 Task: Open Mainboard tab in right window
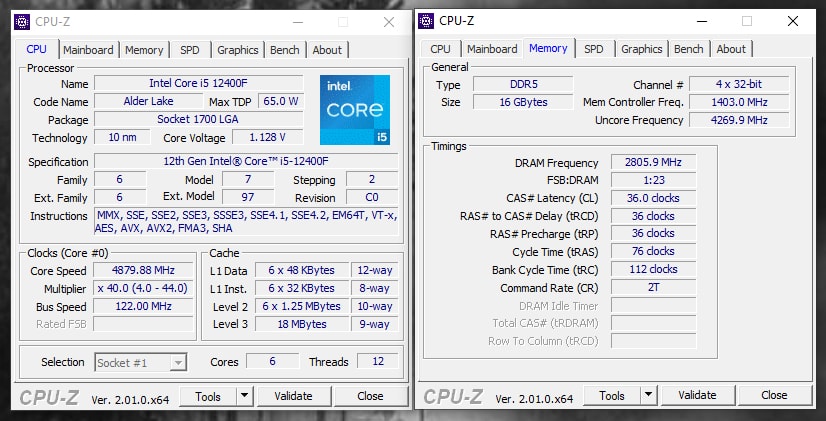[492, 49]
